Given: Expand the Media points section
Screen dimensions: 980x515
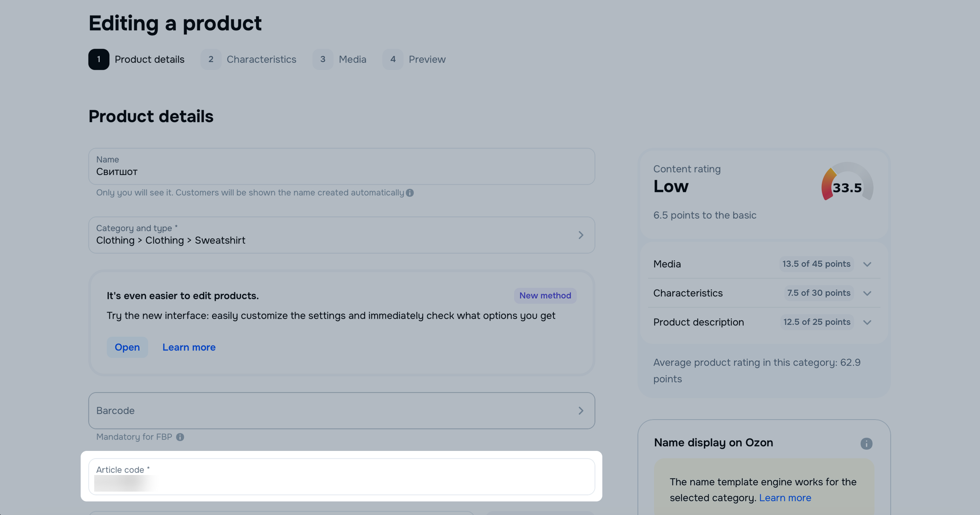Looking at the screenshot, I should (867, 264).
